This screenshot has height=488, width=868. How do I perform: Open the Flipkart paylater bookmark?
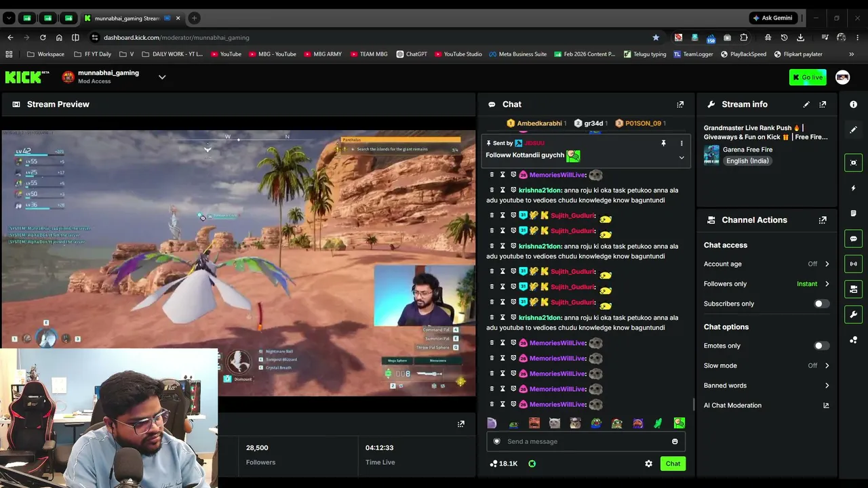[x=798, y=54]
